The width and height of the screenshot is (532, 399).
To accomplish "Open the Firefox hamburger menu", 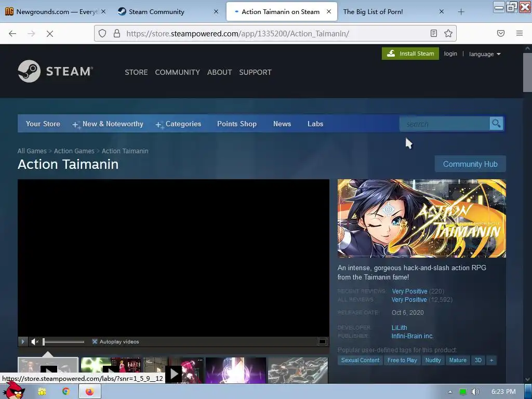I will tap(520, 33).
